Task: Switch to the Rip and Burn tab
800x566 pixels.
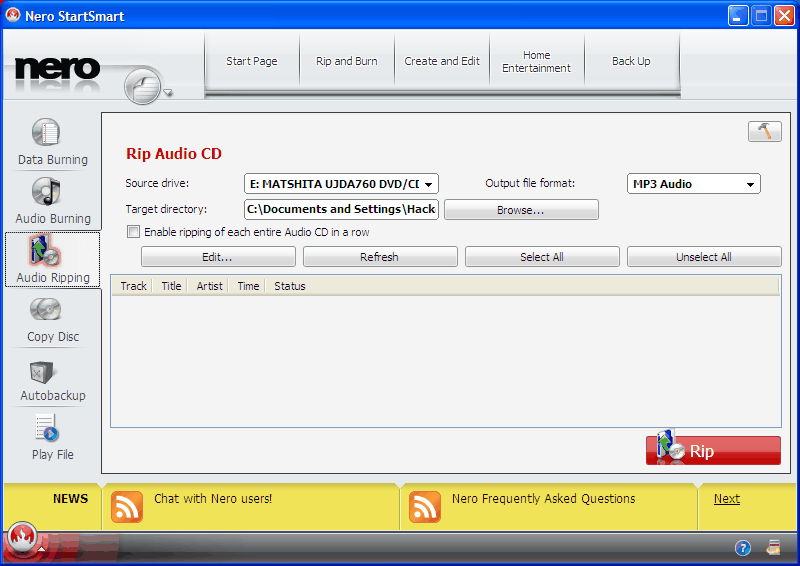Action: point(346,61)
